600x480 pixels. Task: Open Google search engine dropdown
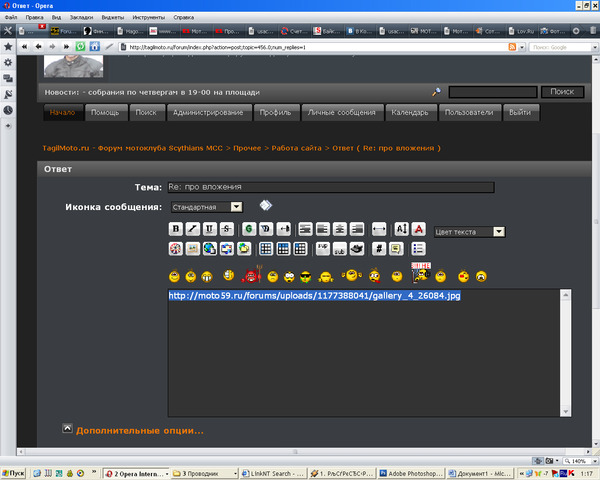[595, 47]
